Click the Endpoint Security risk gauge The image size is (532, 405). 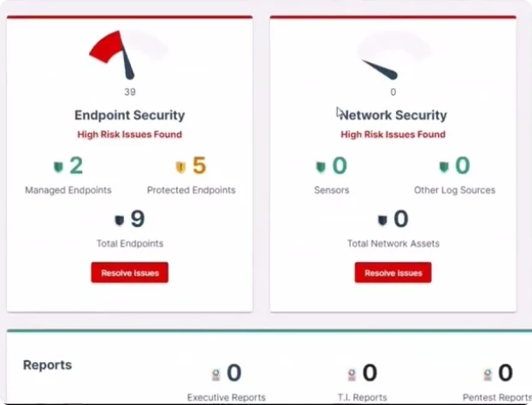pos(129,56)
